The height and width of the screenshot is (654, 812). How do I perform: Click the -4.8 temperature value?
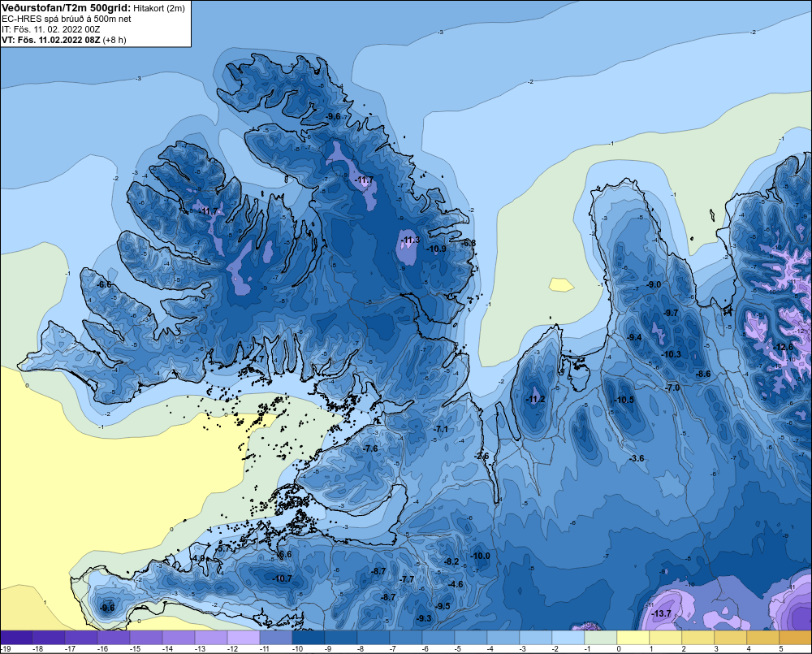(198, 558)
